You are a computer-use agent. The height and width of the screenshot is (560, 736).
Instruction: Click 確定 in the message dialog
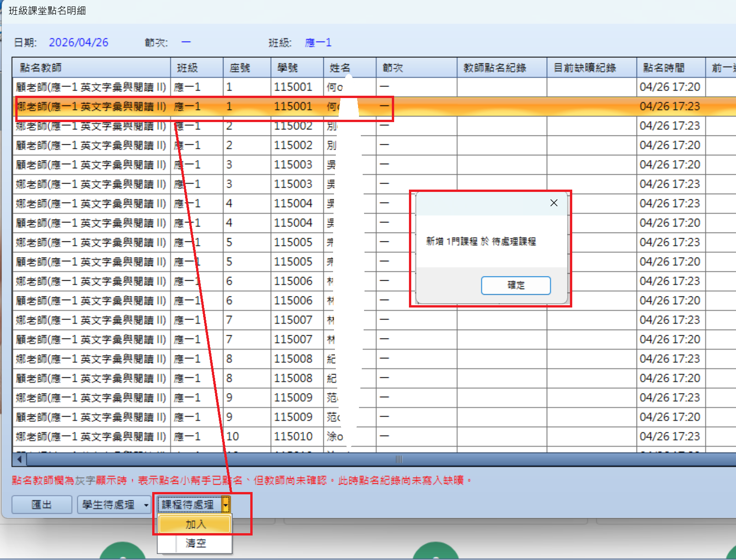point(516,285)
